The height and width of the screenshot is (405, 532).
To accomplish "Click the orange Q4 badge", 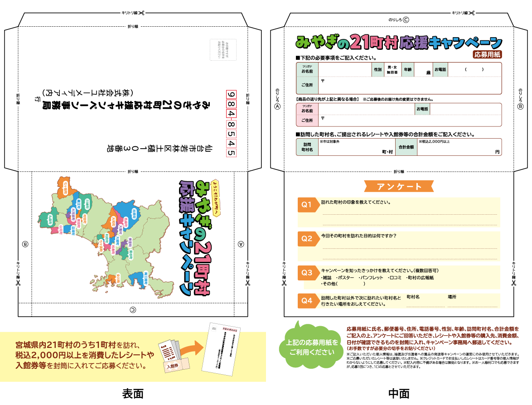I will pyautogui.click(x=309, y=300).
